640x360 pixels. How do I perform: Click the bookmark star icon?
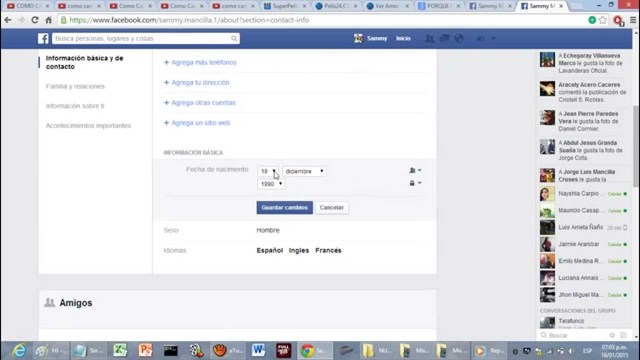coord(603,20)
